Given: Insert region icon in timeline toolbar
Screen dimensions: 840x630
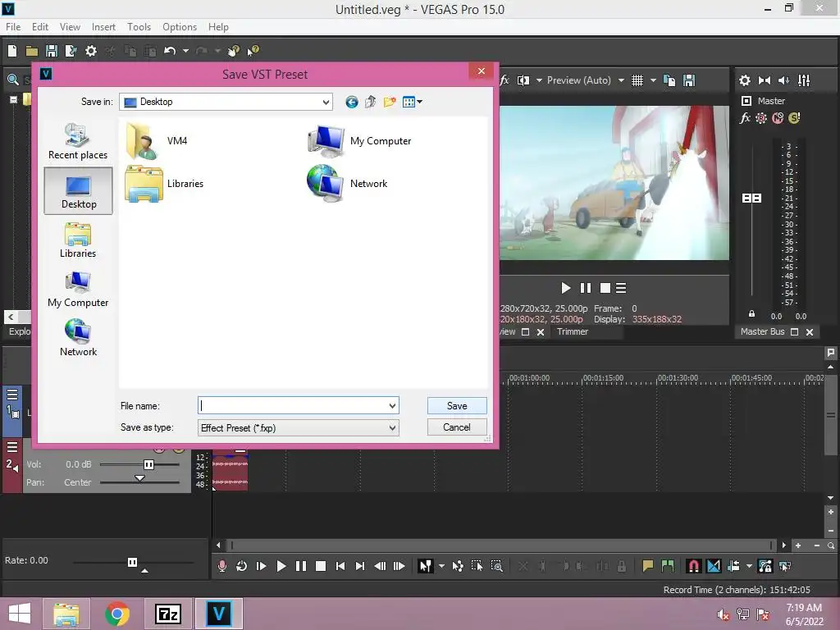Looking at the screenshot, I should pos(668,566).
